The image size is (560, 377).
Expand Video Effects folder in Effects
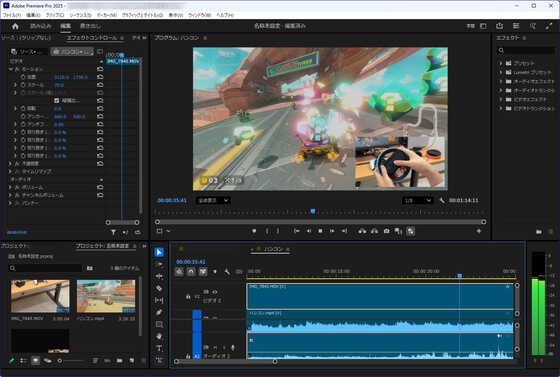(x=501, y=99)
